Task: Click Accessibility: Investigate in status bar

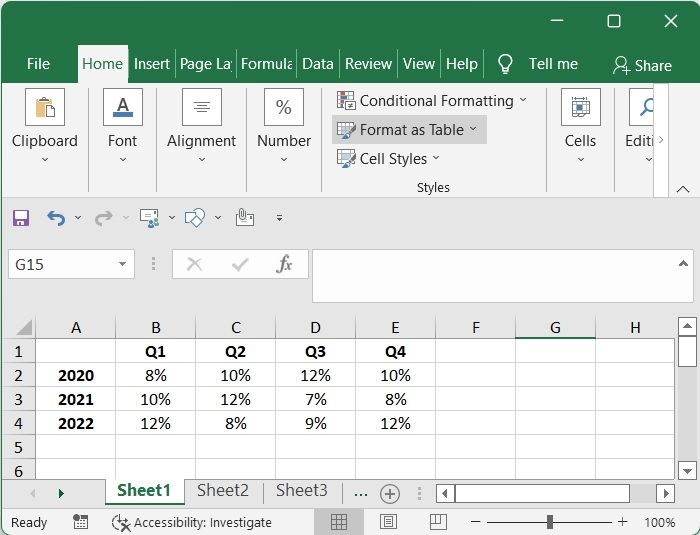Action: (192, 522)
